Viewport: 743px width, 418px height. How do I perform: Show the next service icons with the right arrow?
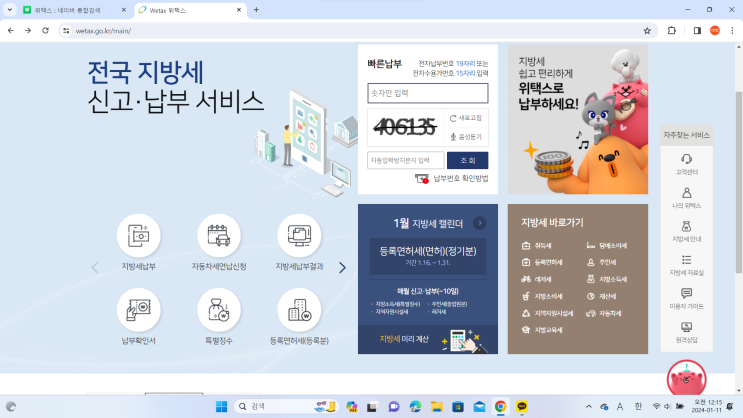tap(342, 267)
